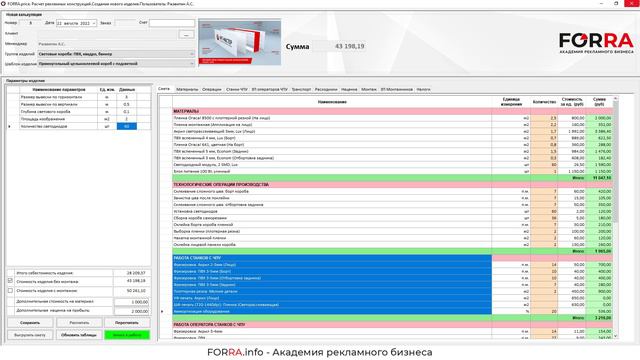
Task: Click the ellipsis button beside Клиент field
Action: tap(186, 34)
